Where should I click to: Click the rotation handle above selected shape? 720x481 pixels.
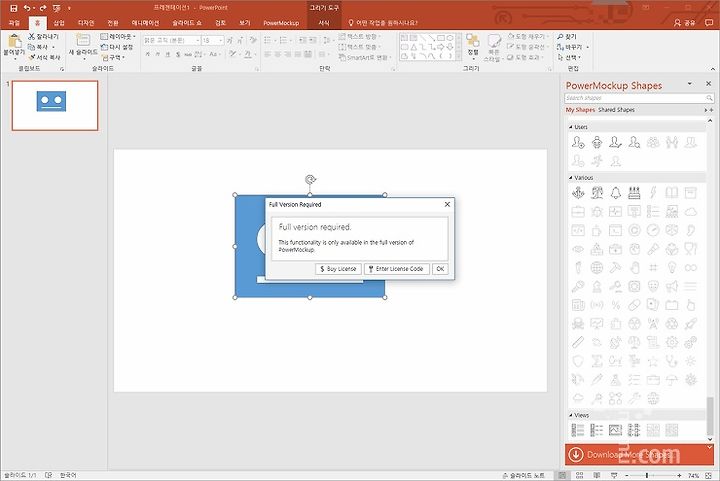[x=310, y=179]
